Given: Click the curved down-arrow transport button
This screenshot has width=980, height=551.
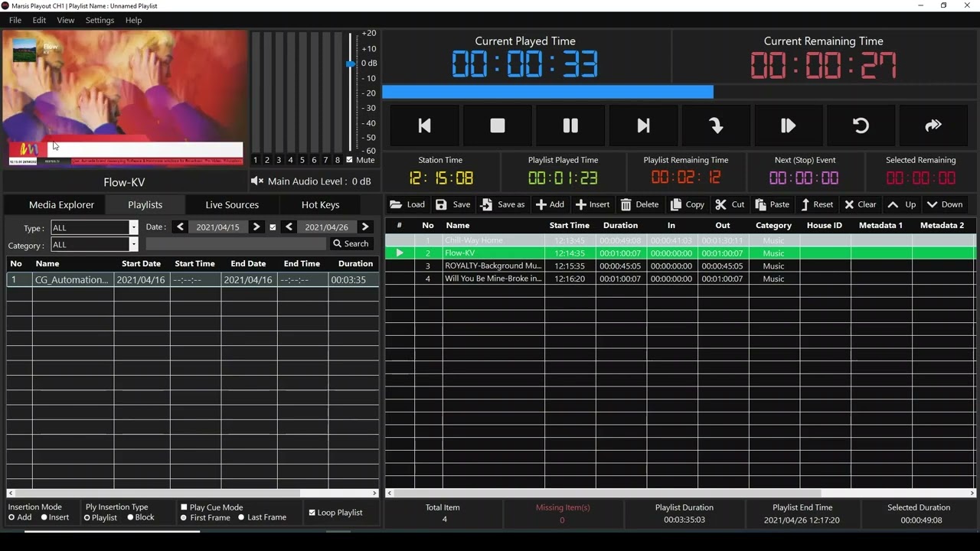Looking at the screenshot, I should (x=716, y=126).
